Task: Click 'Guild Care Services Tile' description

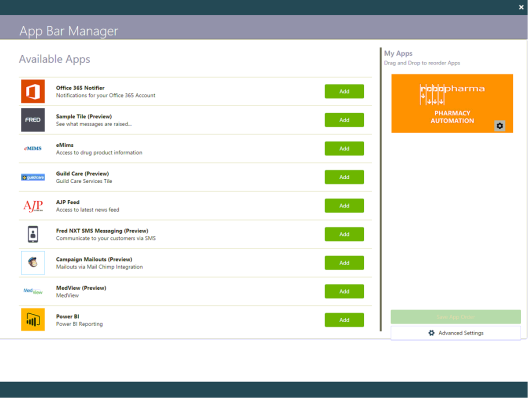Action: point(84,181)
